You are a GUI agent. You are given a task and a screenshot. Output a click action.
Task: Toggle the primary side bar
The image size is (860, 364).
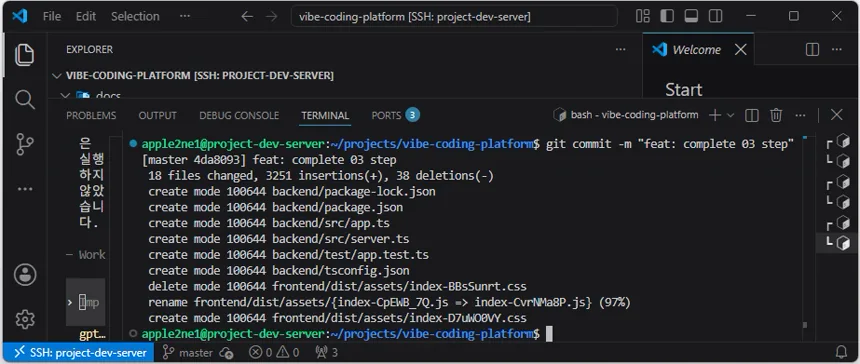point(667,16)
